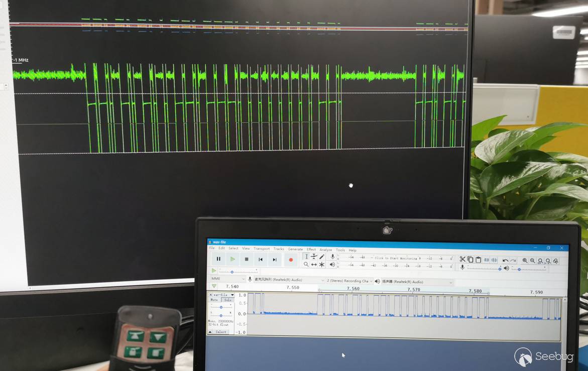Select the Selection (I-beam) tool
588x371 pixels.
click(306, 257)
